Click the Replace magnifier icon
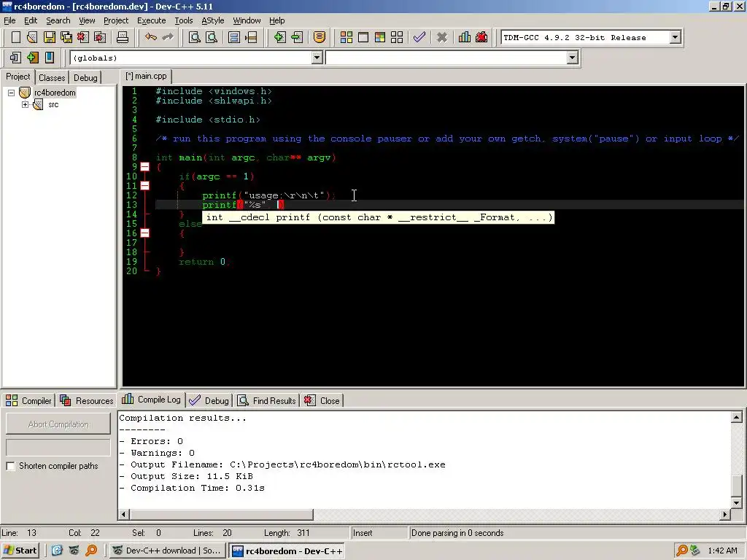Image resolution: width=747 pixels, height=560 pixels. (211, 37)
